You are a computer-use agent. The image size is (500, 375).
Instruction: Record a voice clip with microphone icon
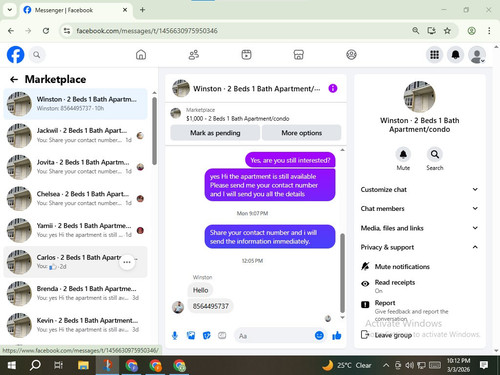tap(175, 335)
